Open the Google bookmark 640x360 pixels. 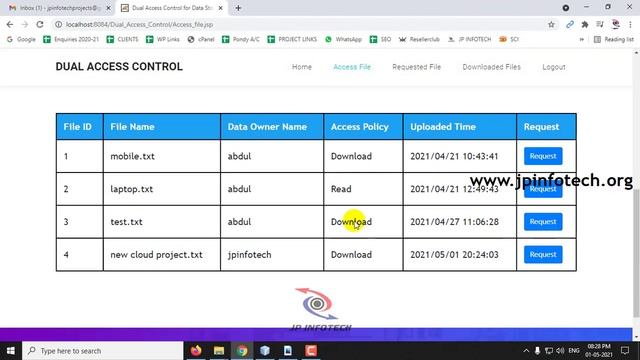click(x=22, y=39)
